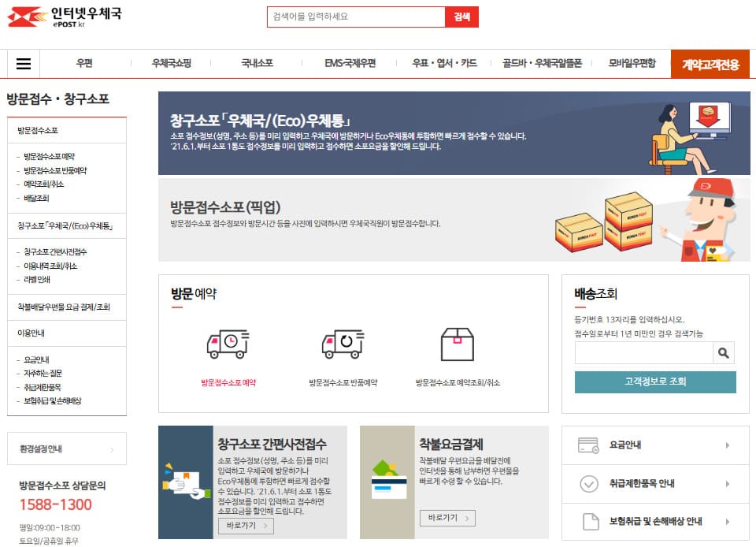Screen dimensions: 756x547
Task: Click the ePOST 인터넷우체국 logo
Action: coord(65,17)
